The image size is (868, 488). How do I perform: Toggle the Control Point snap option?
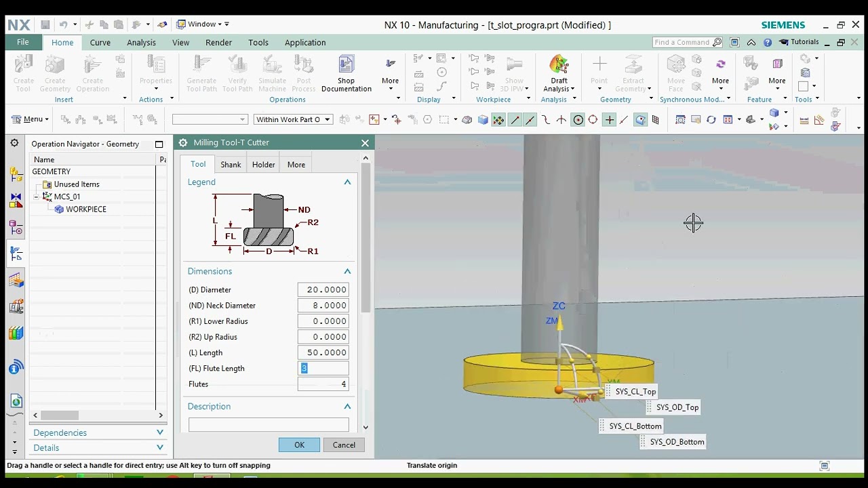click(x=545, y=120)
